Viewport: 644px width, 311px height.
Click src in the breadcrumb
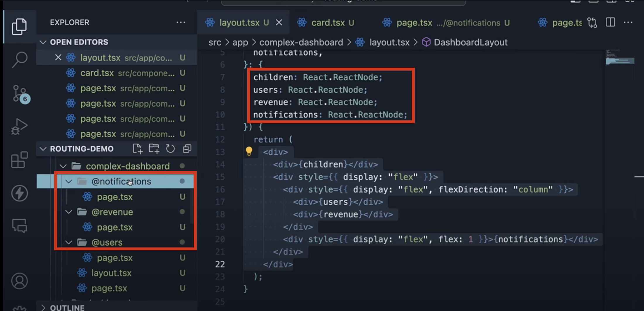[x=215, y=42]
